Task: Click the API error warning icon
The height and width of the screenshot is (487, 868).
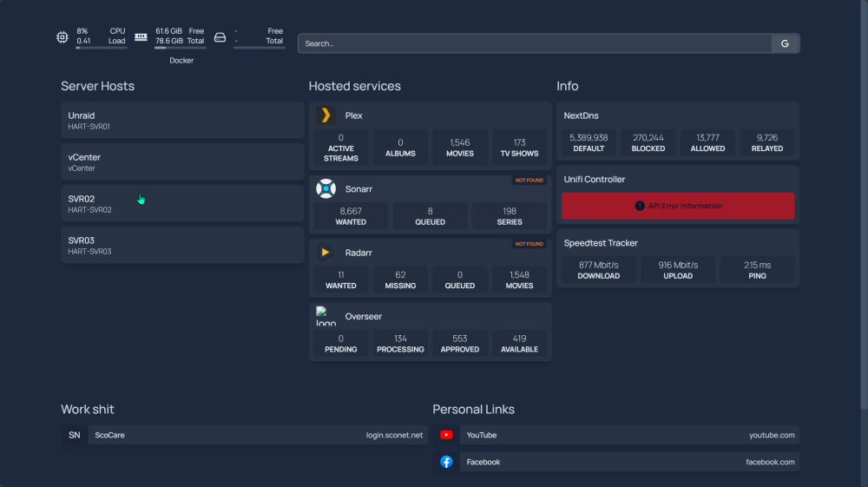Action: (x=640, y=206)
